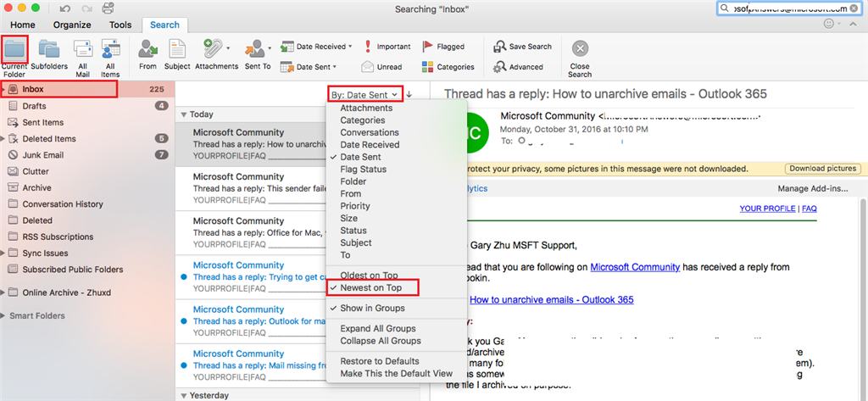Click the smiley feedback icon

pos(829,25)
